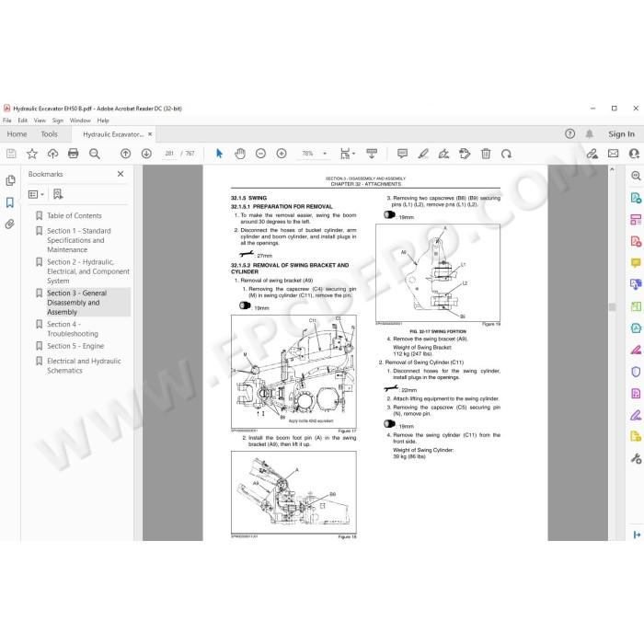644x644 pixels.
Task: Open the find text magnifier
Action: point(95,154)
